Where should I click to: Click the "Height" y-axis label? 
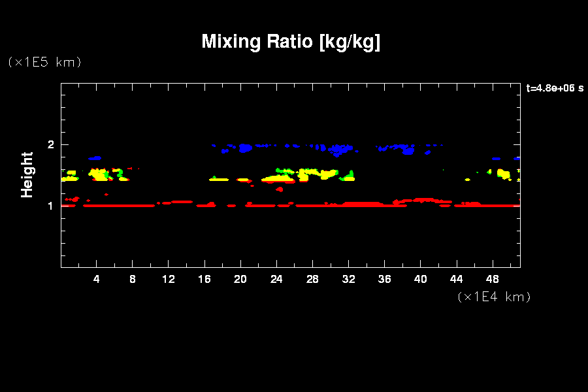27,174
